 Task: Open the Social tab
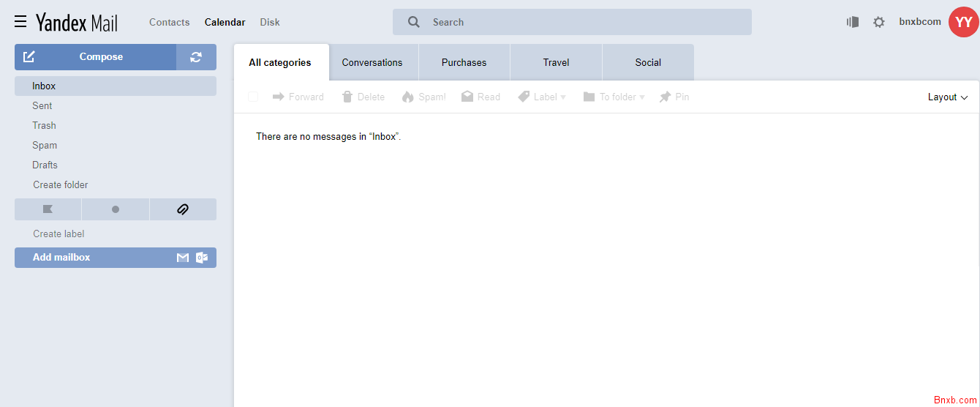[648, 62]
